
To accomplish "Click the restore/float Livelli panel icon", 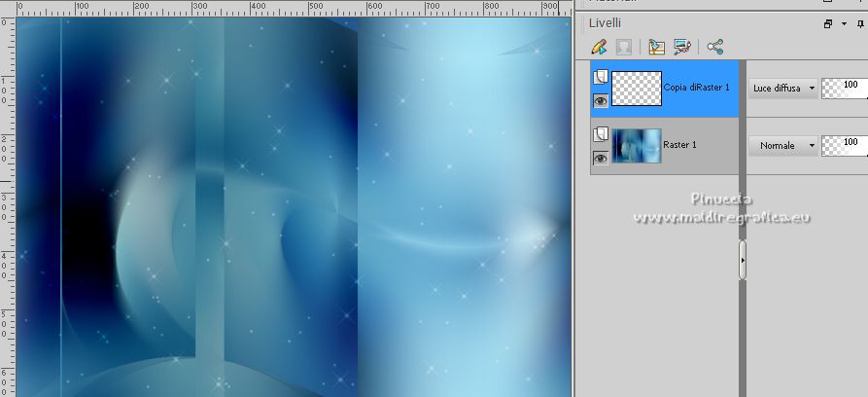I will [828, 24].
